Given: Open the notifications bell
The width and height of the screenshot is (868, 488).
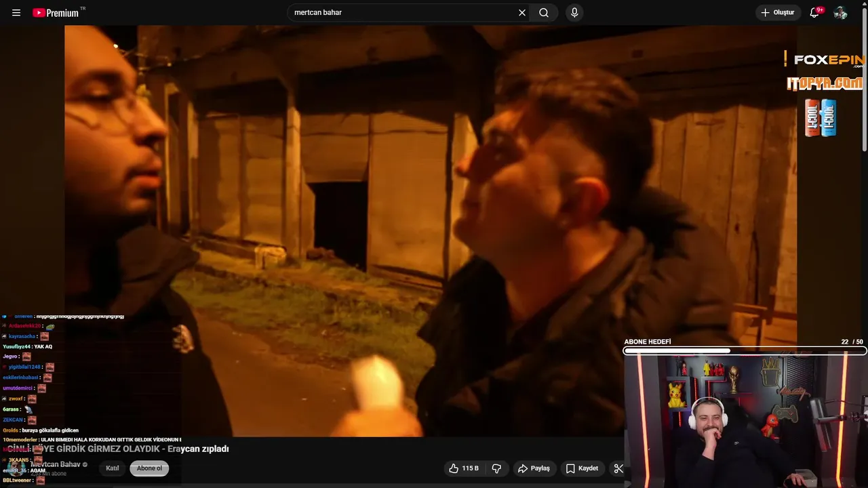Looking at the screenshot, I should [x=815, y=13].
